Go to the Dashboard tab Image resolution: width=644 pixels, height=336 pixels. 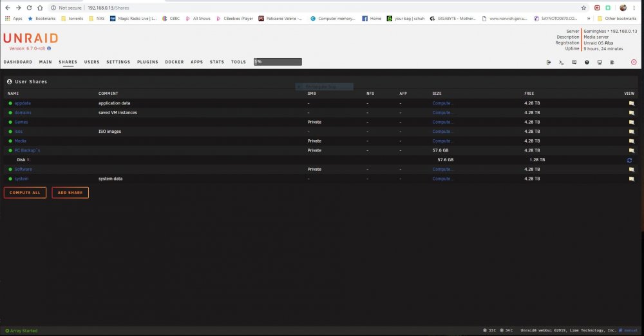click(x=17, y=62)
